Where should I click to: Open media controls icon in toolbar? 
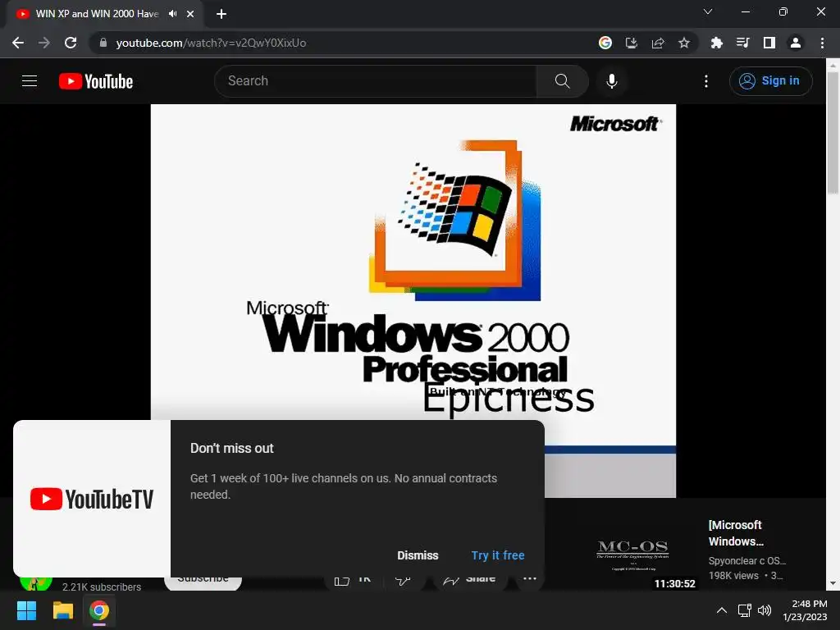tap(742, 43)
